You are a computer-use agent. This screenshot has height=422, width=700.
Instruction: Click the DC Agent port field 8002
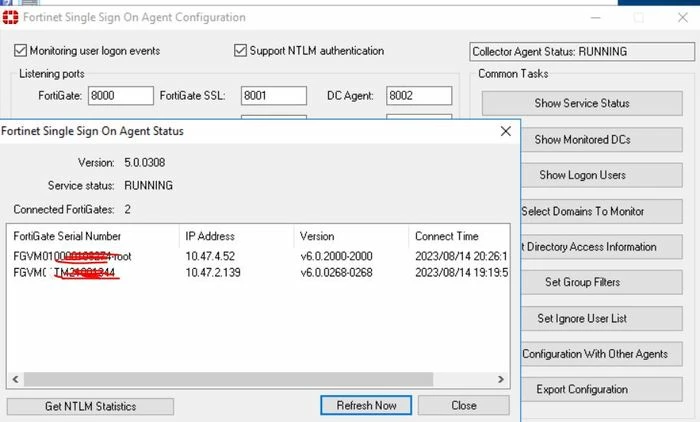click(x=419, y=96)
